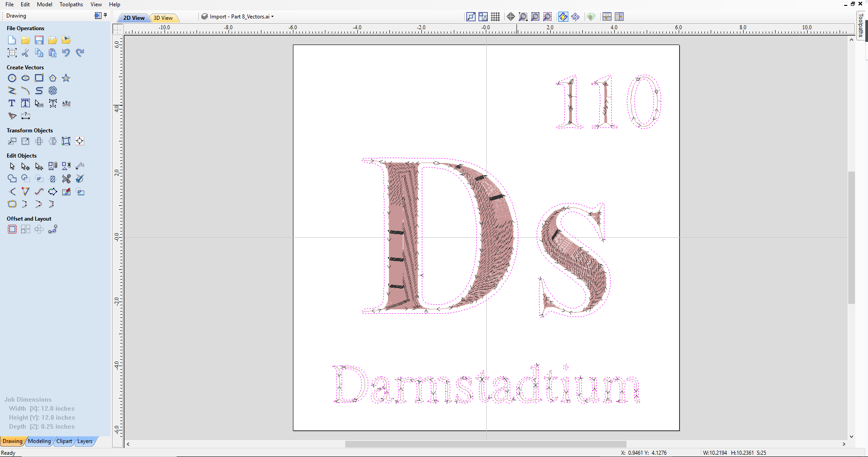The width and height of the screenshot is (868, 457).
Task: Open the Edit menu
Action: tap(25, 4)
